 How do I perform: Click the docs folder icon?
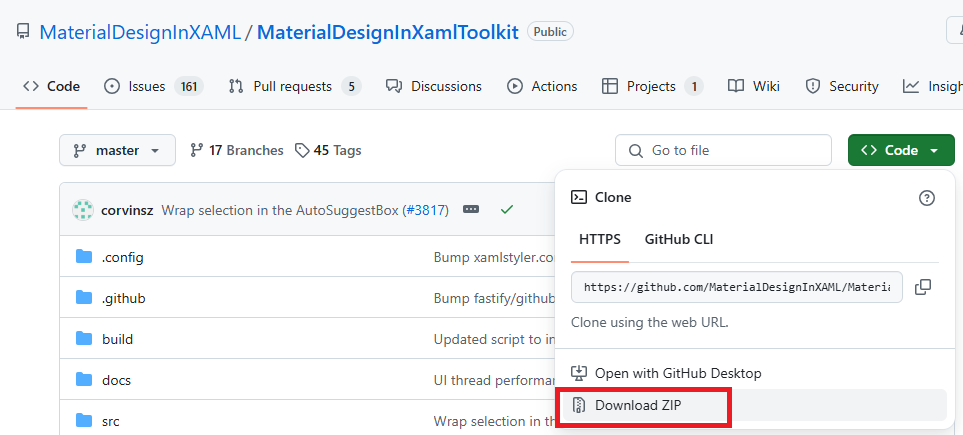pyautogui.click(x=84, y=380)
